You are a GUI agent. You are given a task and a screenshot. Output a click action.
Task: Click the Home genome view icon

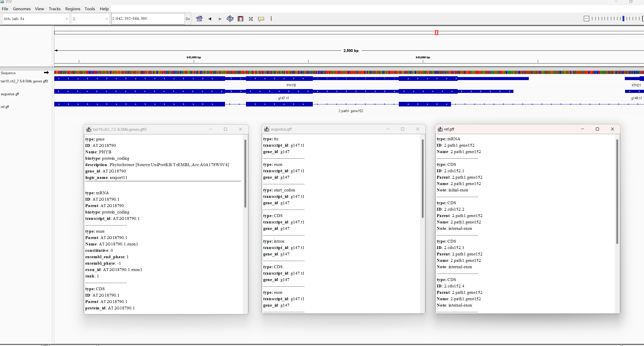pos(199,19)
